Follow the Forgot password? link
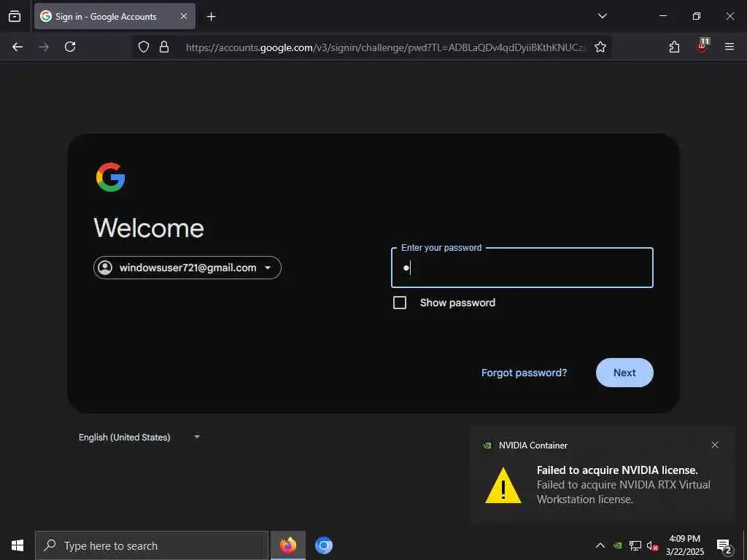 click(524, 373)
